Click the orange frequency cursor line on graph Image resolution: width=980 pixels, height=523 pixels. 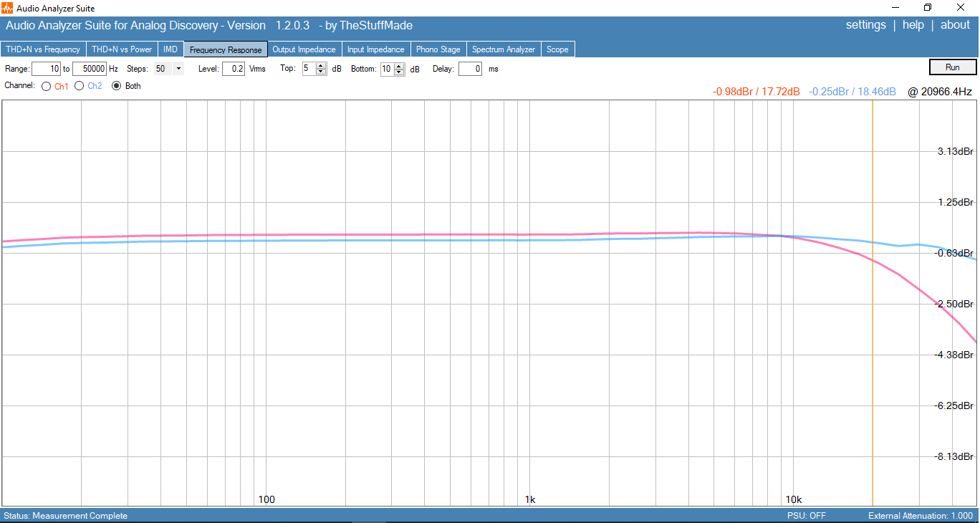pyautogui.click(x=873, y=303)
